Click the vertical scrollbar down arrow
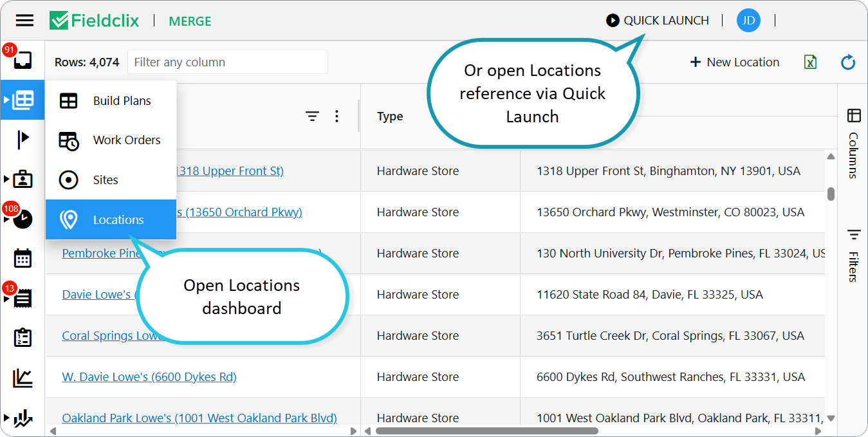The image size is (868, 437). point(831,418)
